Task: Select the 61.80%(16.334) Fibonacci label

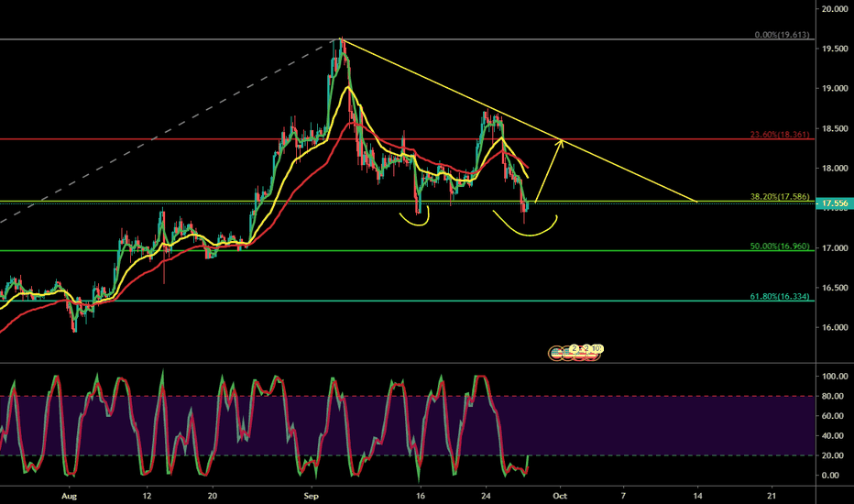Action: [x=780, y=296]
